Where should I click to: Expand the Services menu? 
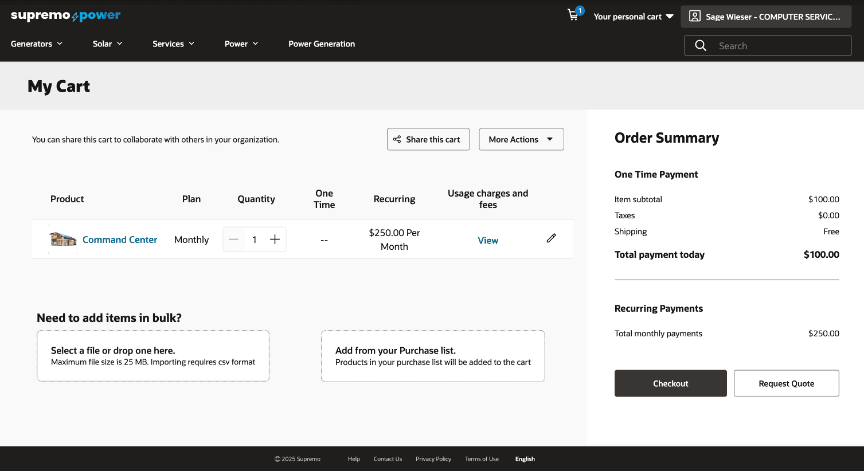(174, 44)
